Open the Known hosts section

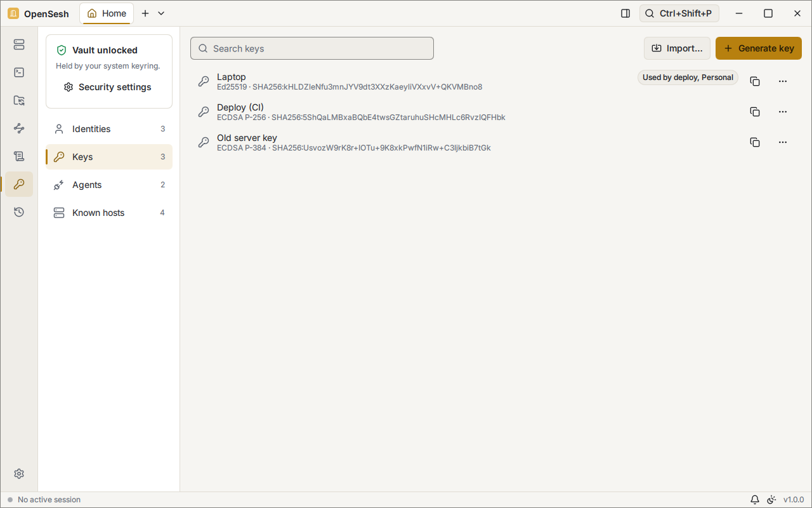(x=109, y=213)
